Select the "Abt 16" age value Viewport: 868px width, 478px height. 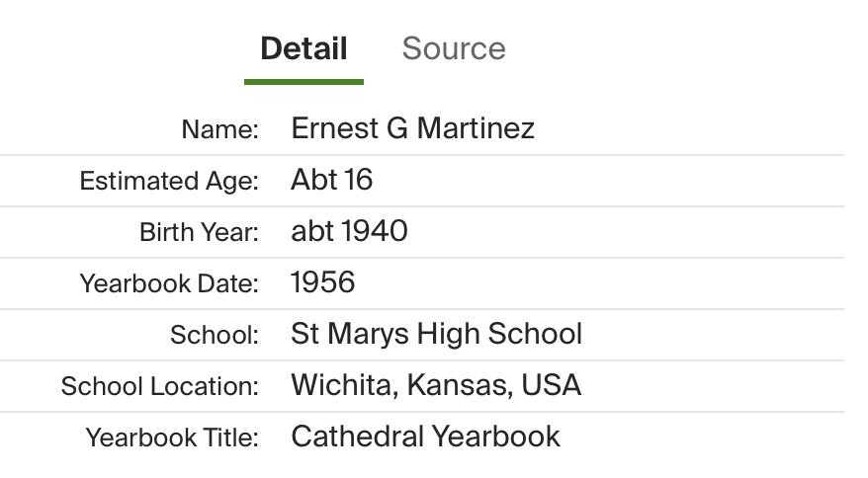[331, 180]
